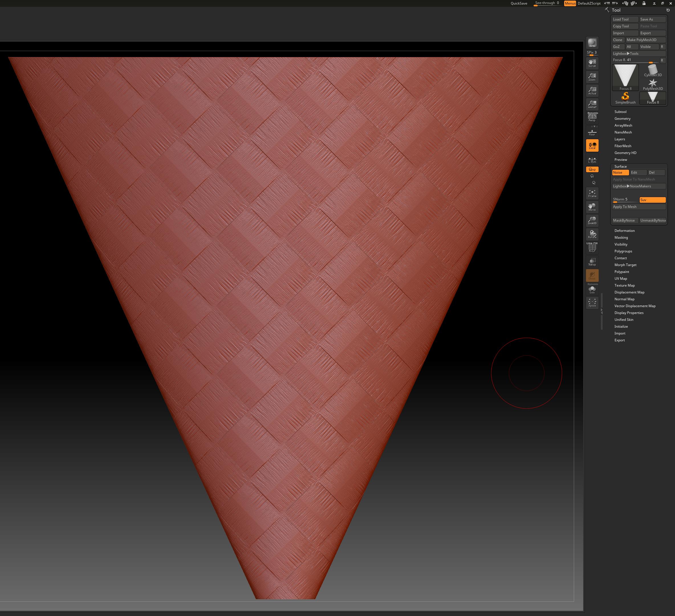
Task: Toggle the Ghost transparency button
Action: pyautogui.click(x=592, y=275)
